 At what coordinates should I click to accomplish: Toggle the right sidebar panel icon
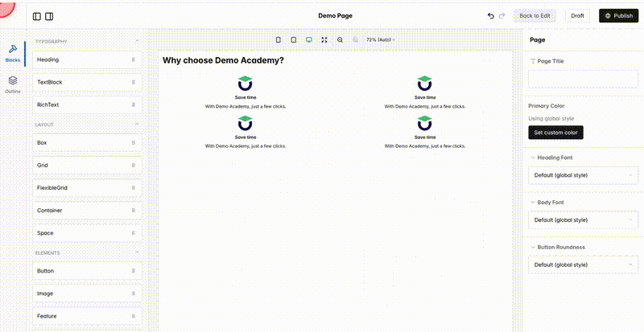coord(49,16)
